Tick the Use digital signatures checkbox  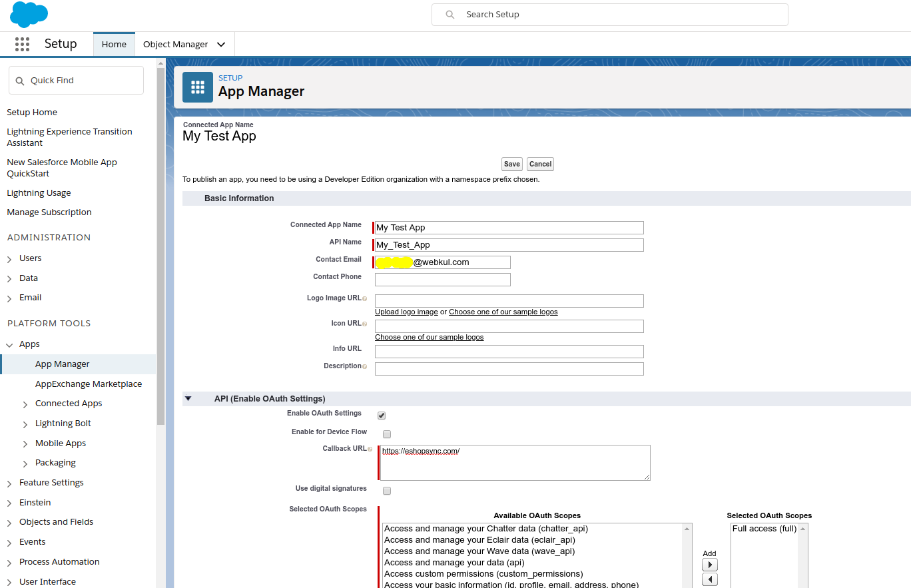(387, 491)
